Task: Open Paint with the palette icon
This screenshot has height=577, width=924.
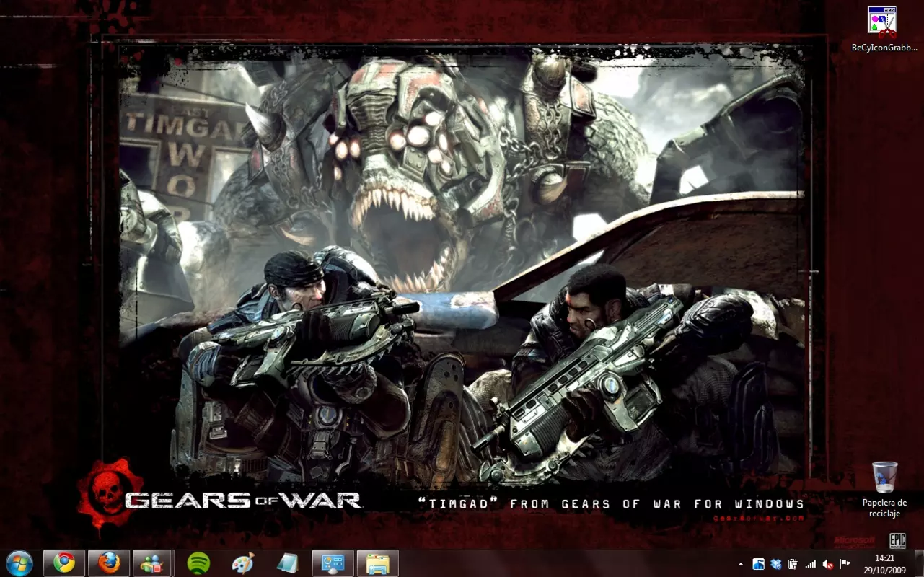Action: (243, 563)
